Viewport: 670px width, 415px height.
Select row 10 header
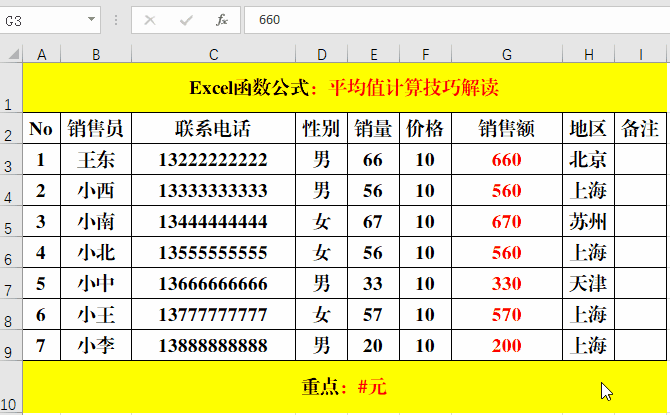[11, 387]
